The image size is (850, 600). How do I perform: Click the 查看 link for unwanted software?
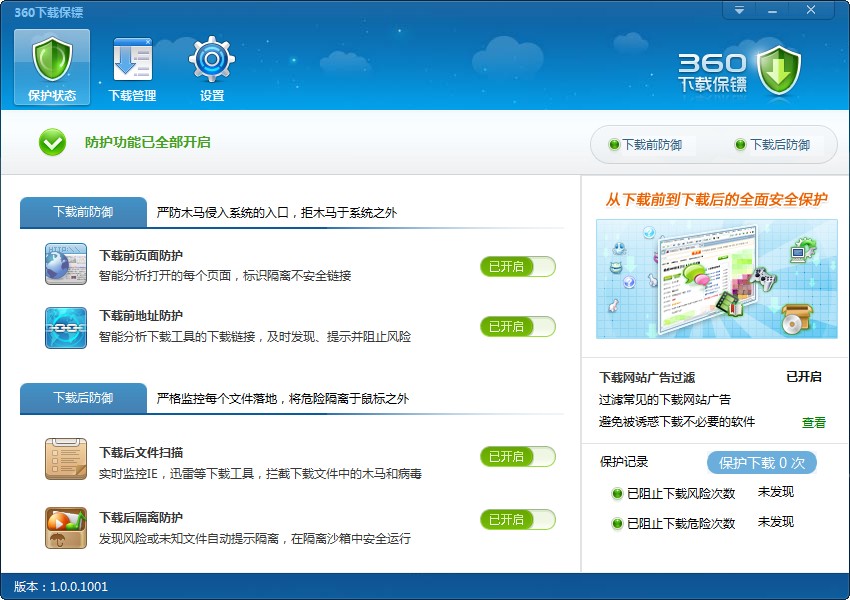pyautogui.click(x=814, y=423)
